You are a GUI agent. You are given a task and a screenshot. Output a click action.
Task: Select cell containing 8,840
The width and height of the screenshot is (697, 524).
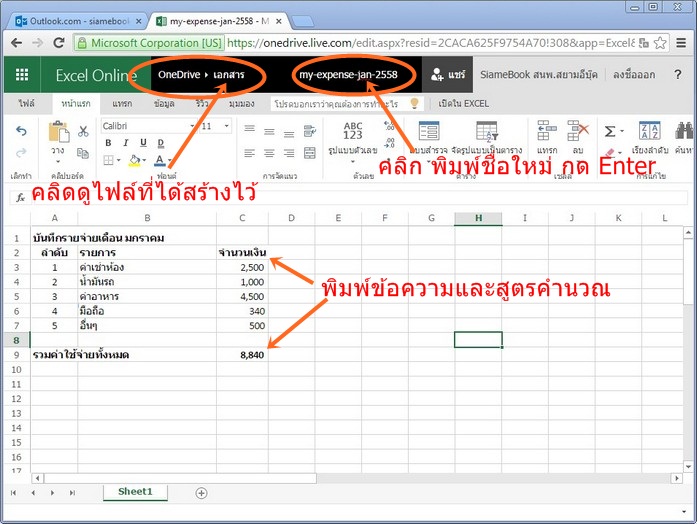(x=242, y=355)
